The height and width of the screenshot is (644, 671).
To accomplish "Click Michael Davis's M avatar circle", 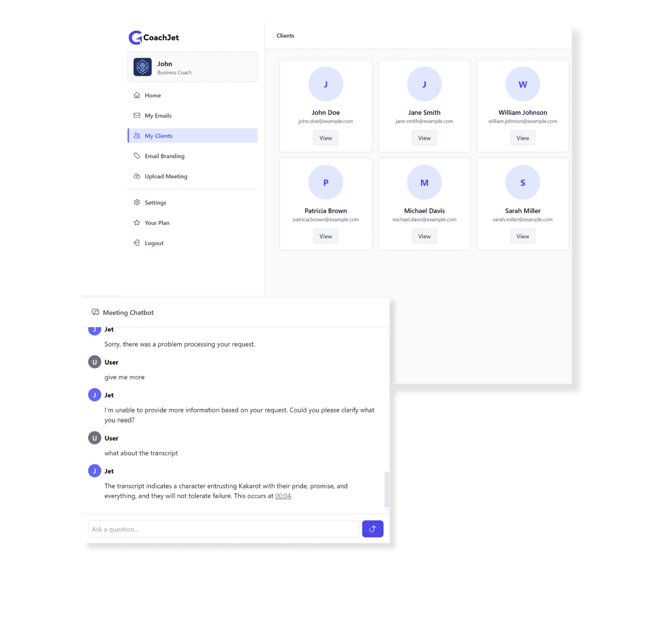I will 424,182.
